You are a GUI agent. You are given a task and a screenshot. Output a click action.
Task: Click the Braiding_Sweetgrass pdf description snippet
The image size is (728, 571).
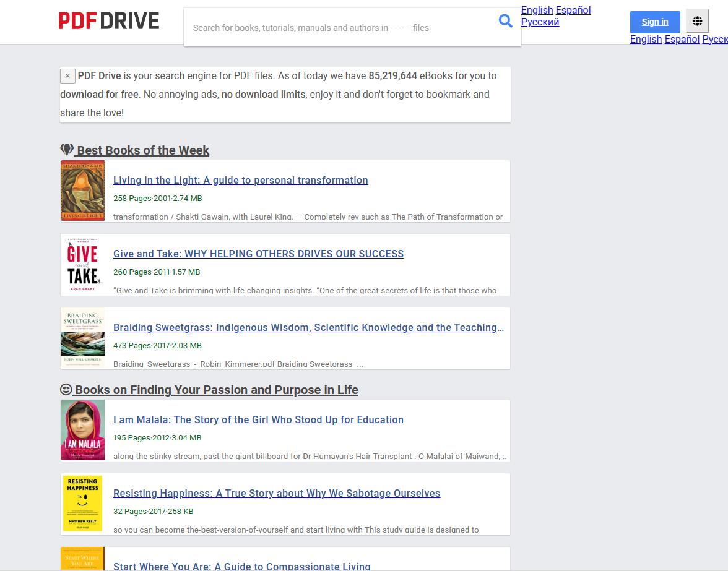[238, 364]
